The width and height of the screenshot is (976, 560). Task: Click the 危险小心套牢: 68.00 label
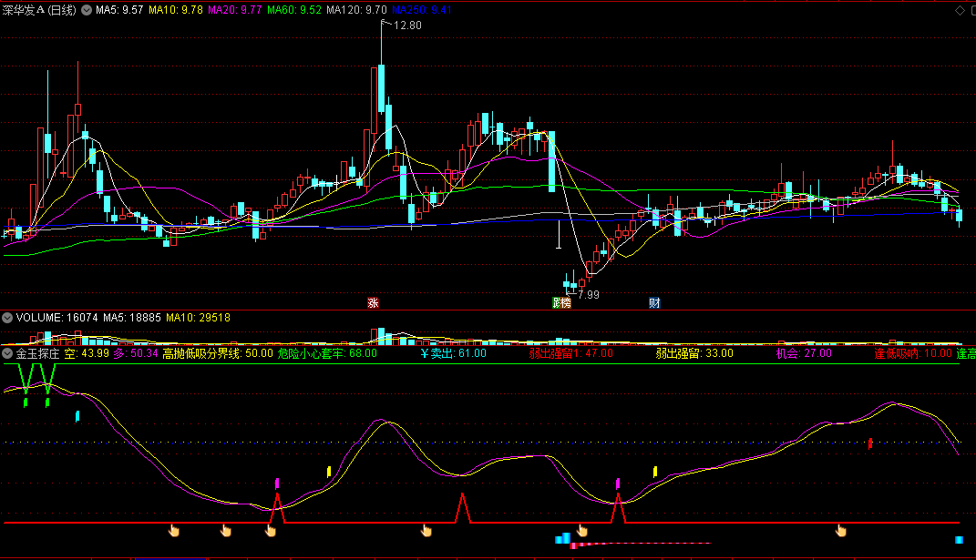tap(327, 353)
